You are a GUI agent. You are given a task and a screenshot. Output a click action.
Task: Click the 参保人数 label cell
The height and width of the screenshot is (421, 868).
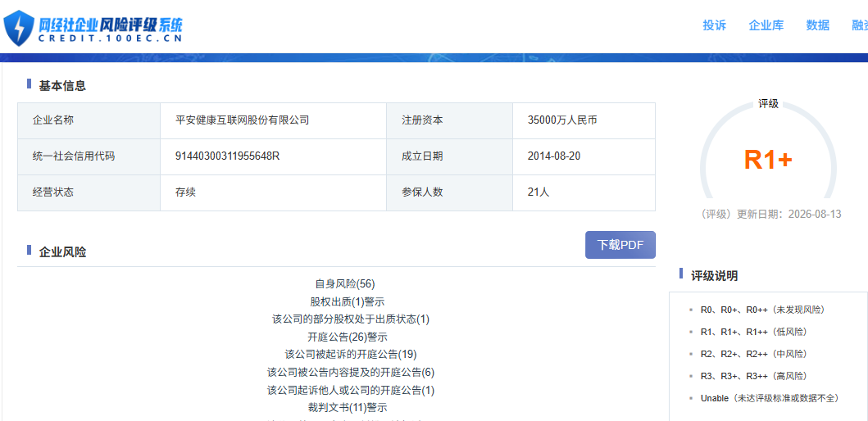(449, 192)
